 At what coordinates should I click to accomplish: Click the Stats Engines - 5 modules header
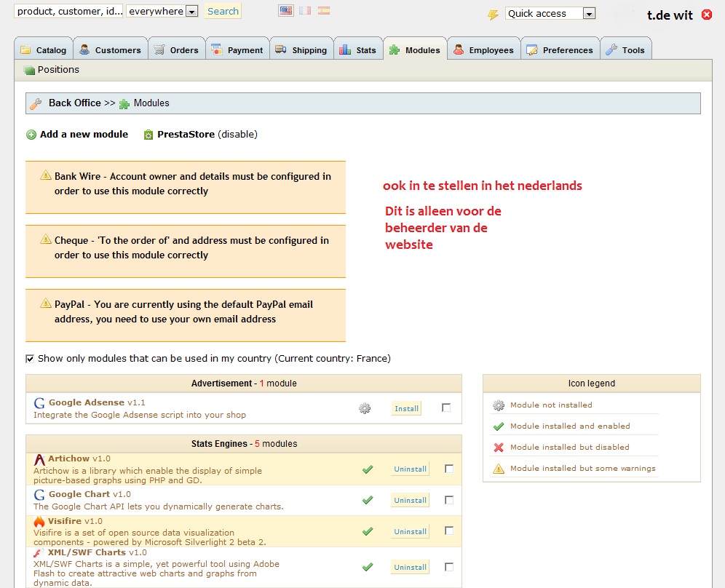[244, 444]
